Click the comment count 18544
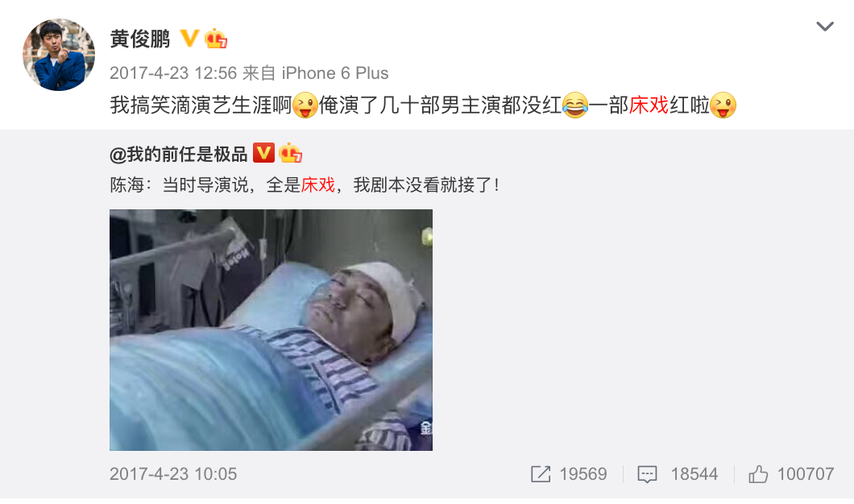The width and height of the screenshot is (854, 504). click(694, 474)
